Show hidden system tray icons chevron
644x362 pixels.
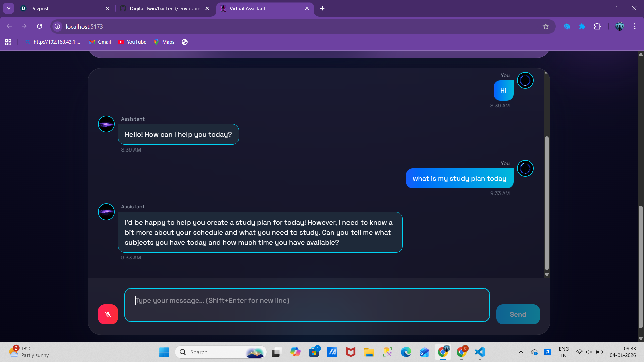coord(521,352)
